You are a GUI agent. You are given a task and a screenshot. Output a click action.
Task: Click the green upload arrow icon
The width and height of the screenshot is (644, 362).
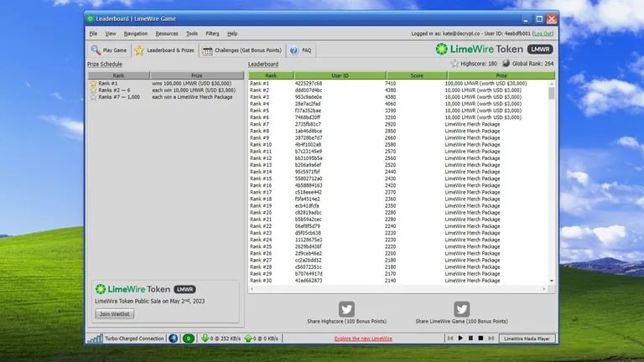pyautogui.click(x=248, y=339)
